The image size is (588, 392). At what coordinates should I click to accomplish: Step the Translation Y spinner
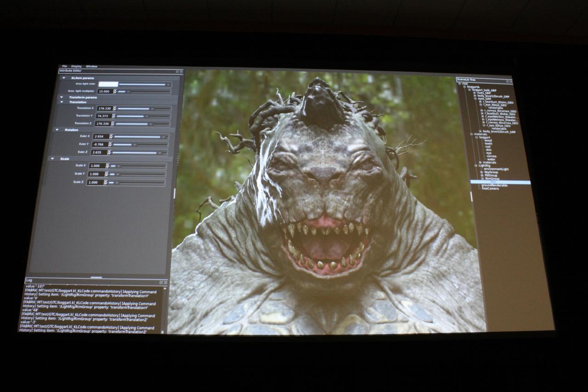click(114, 116)
